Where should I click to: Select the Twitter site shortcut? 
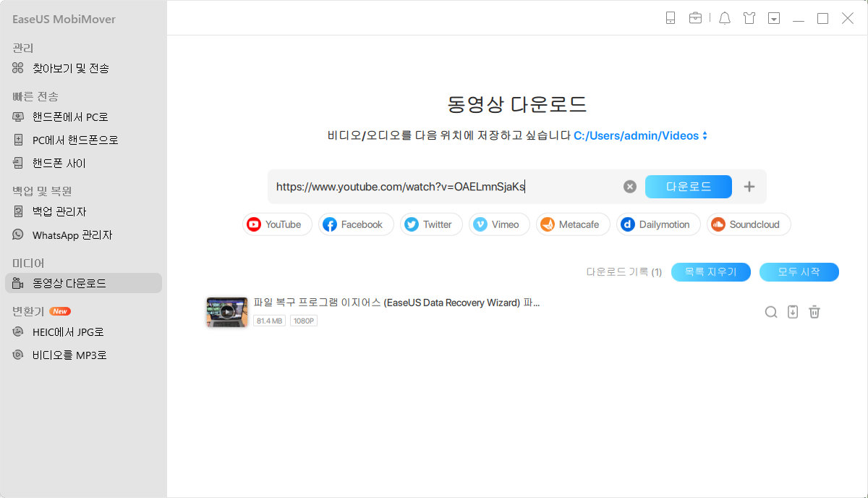pyautogui.click(x=431, y=224)
